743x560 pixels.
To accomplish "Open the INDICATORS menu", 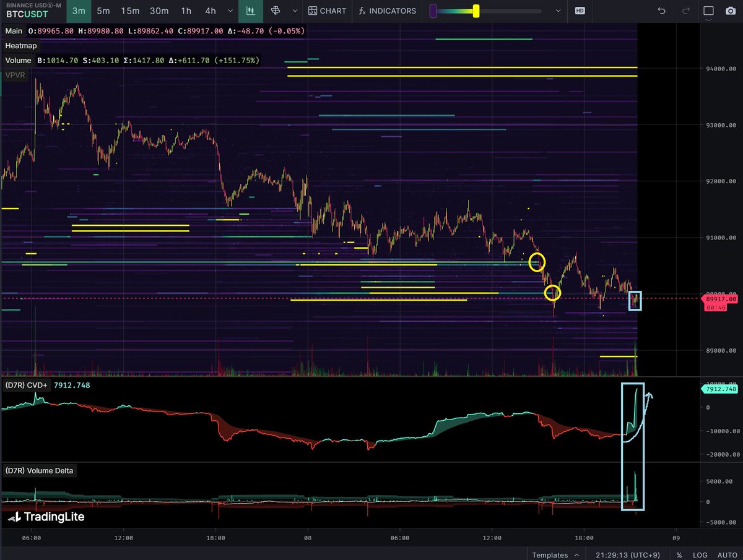I will click(387, 11).
